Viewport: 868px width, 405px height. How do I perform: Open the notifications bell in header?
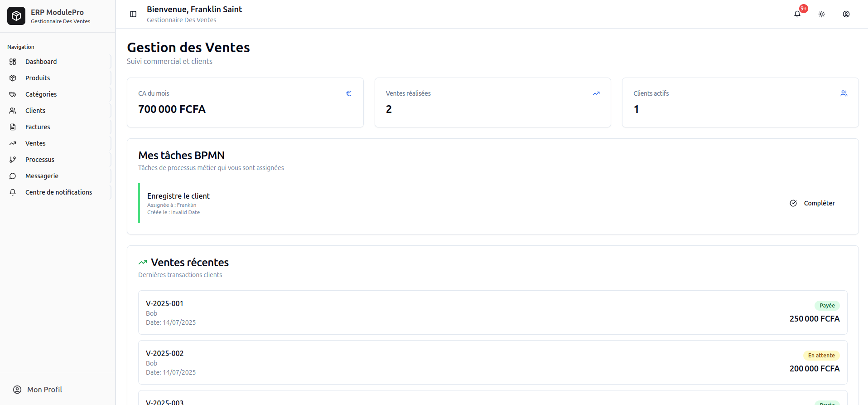point(797,14)
